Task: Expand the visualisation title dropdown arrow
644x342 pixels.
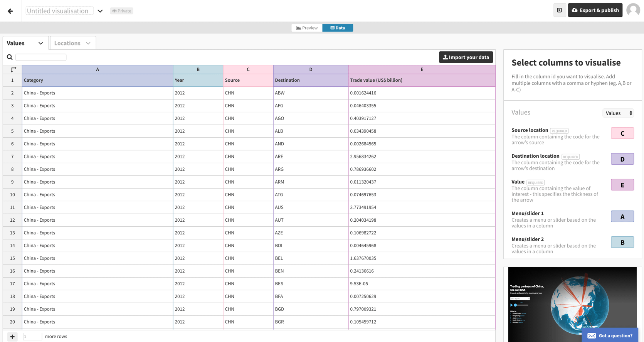Action: 100,11
